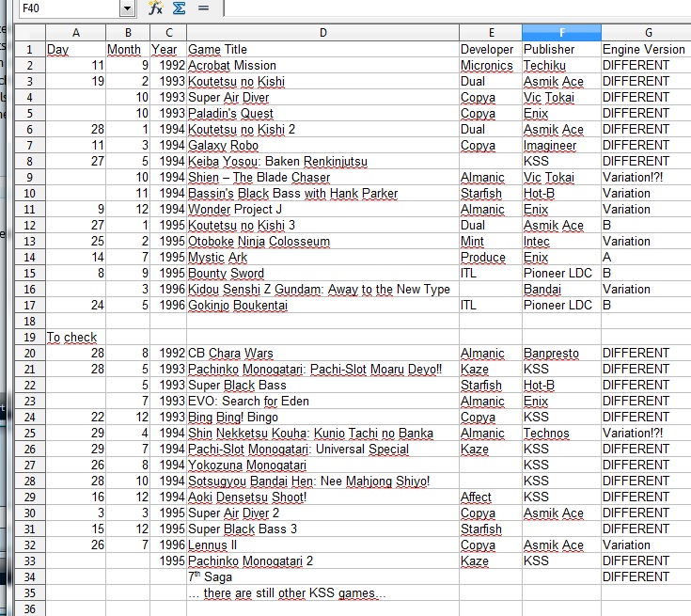Viewport: 691px width, 616px height.
Task: Select column A header
Action: click(x=76, y=33)
